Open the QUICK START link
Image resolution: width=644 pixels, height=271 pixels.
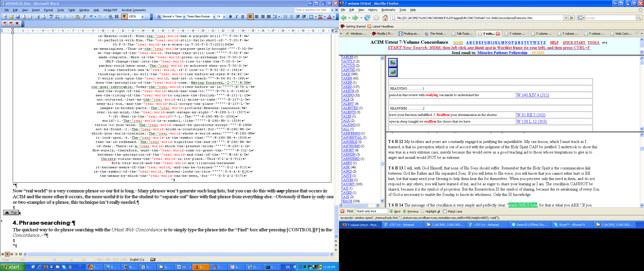574,42
